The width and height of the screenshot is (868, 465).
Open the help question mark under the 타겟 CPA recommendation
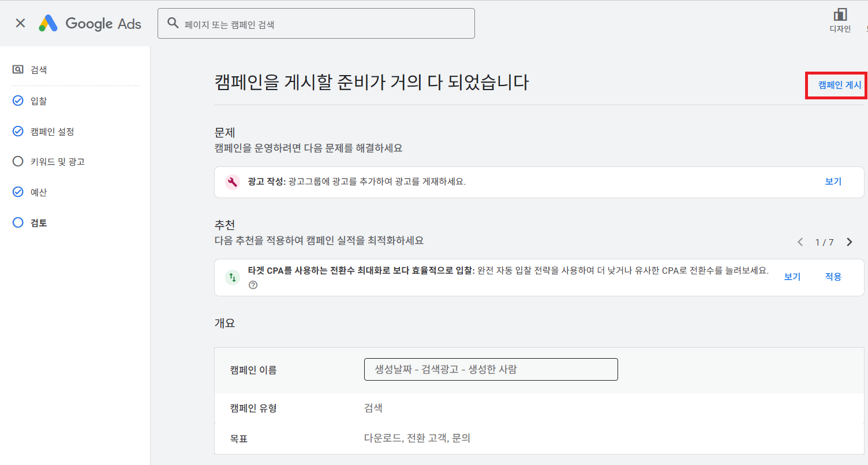click(253, 285)
